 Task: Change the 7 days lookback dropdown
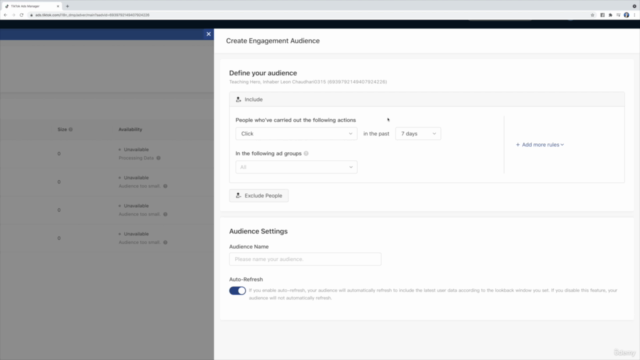pyautogui.click(x=418, y=133)
